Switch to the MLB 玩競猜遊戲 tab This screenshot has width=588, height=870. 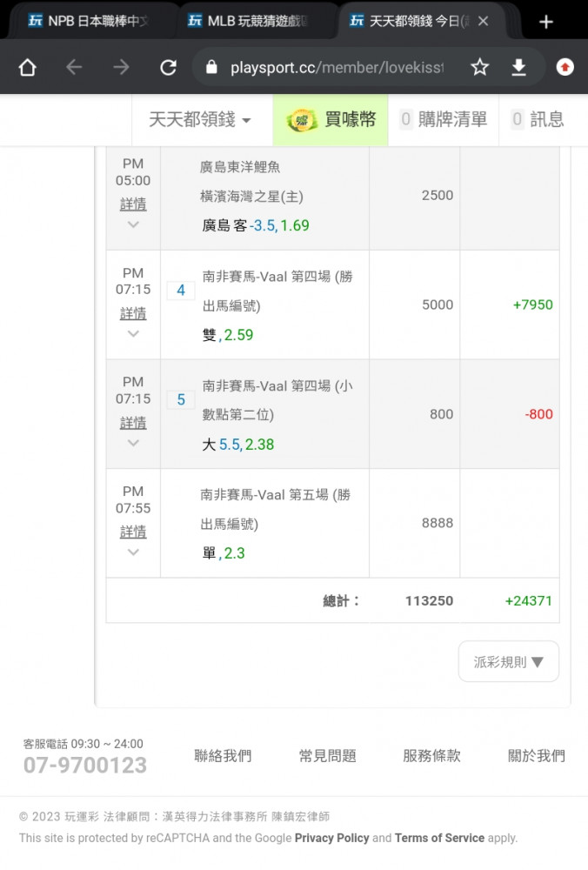pos(250,21)
